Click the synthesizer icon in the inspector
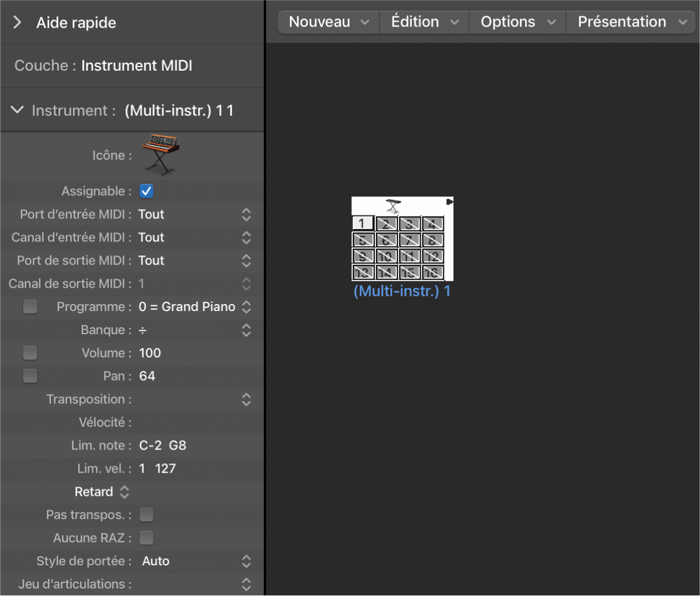The height and width of the screenshot is (596, 700). (161, 155)
